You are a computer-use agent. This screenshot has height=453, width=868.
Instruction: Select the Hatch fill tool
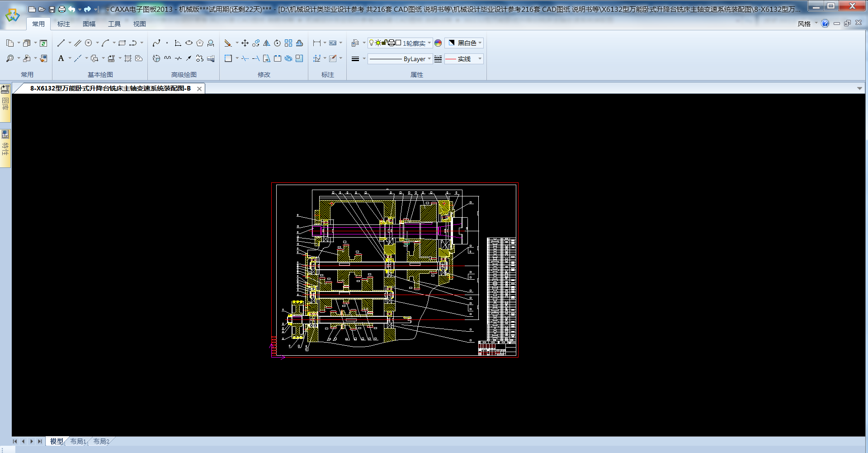pos(128,58)
